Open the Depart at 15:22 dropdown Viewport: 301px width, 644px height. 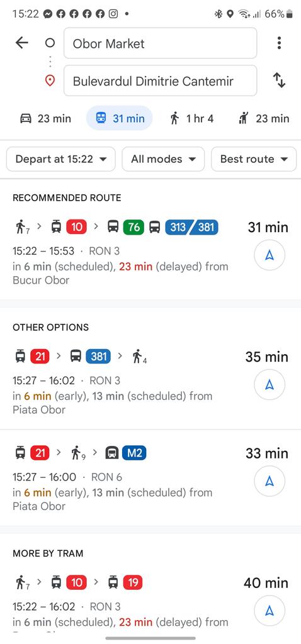[61, 159]
